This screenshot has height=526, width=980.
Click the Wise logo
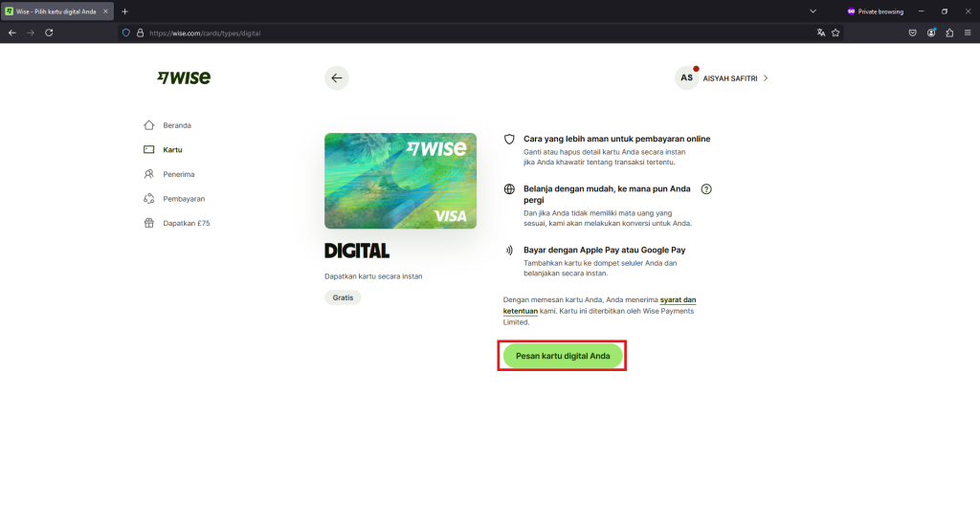tap(184, 77)
